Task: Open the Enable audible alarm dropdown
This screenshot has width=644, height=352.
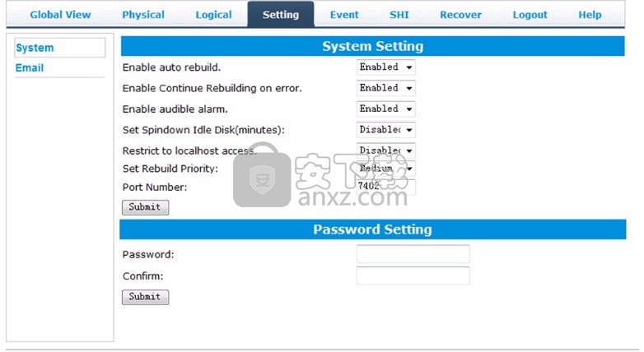Action: (x=385, y=109)
